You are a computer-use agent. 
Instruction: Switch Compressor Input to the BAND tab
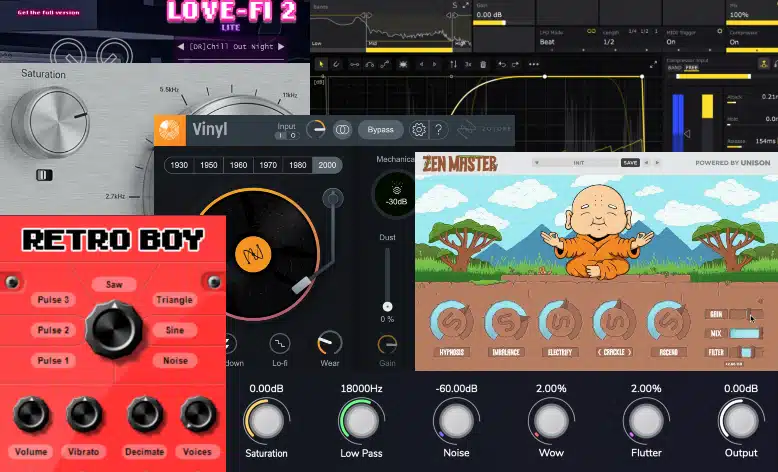674,68
